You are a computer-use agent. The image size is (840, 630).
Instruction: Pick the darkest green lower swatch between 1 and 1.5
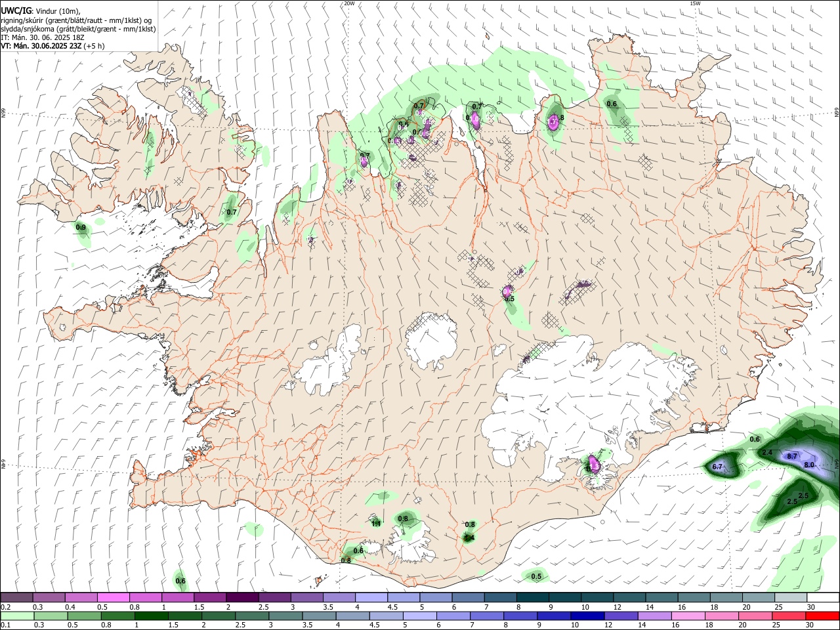[x=151, y=616]
